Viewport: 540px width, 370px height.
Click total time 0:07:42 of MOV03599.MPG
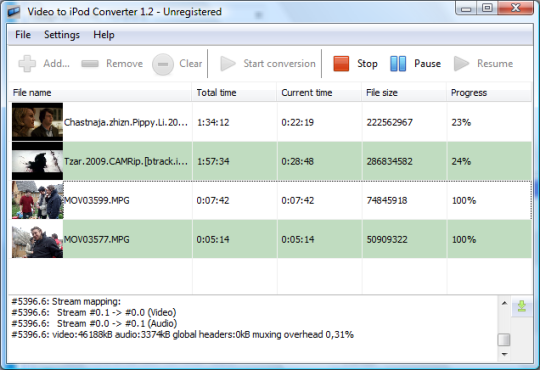click(213, 201)
